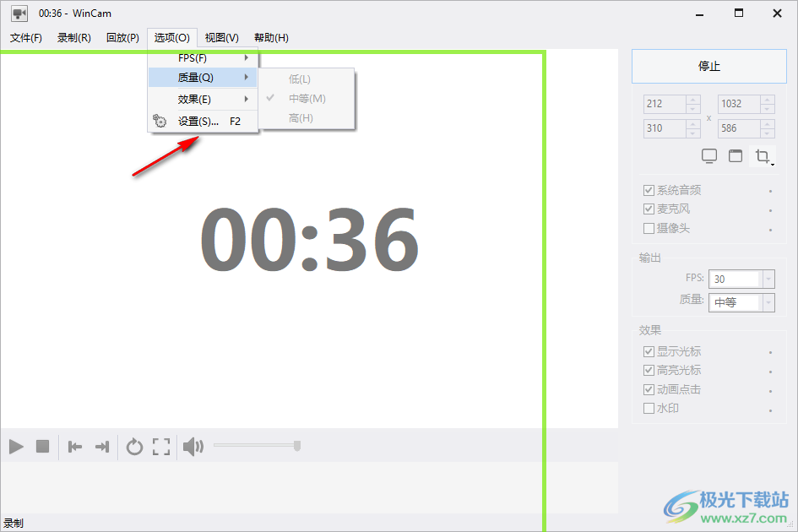
Task: Click the 录制 status bar text
Action: pos(14,524)
